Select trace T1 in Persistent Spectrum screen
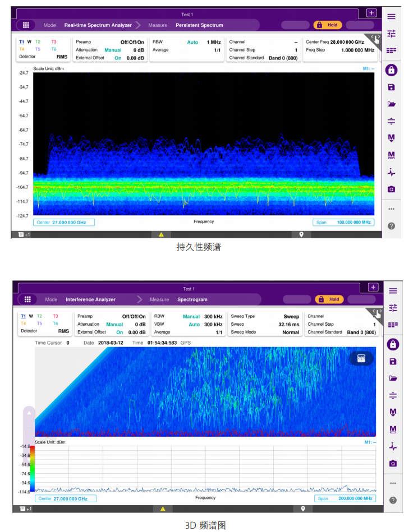418x532 pixels. click(x=21, y=41)
